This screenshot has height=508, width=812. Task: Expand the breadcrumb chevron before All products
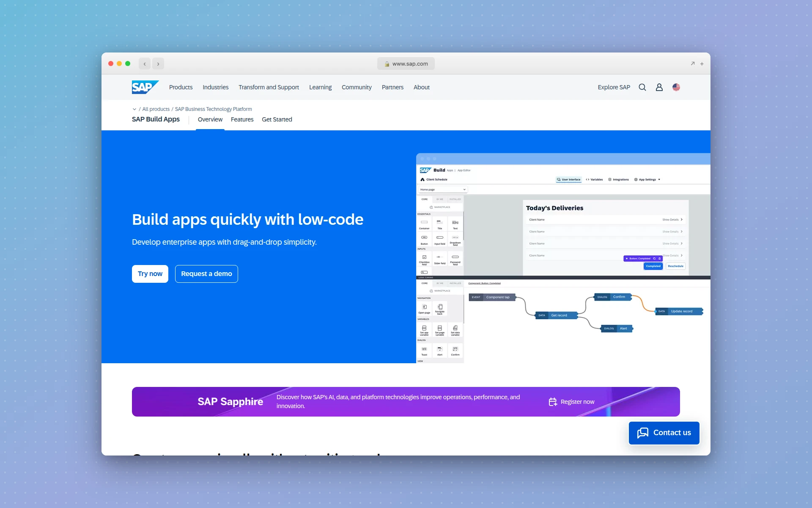point(135,109)
